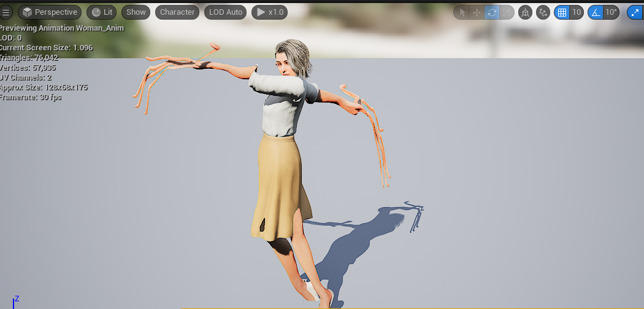Click the 'Current Screen Size: 1.096' text
This screenshot has height=309, width=644.
coord(46,48)
